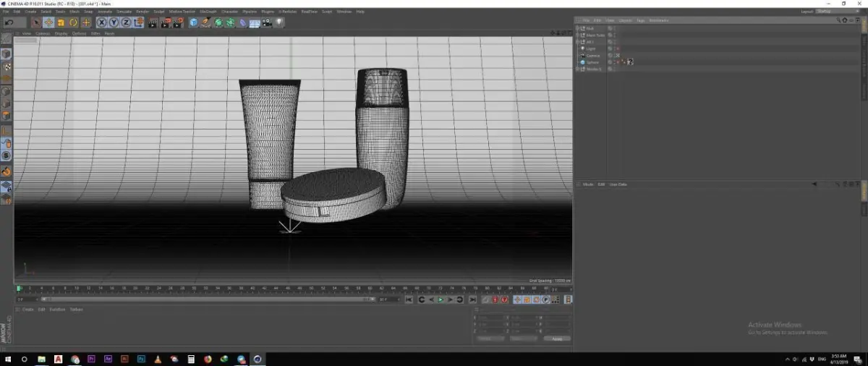Image resolution: width=868 pixels, height=366 pixels.
Task: Toggle the Y axis lock
Action: (114, 23)
